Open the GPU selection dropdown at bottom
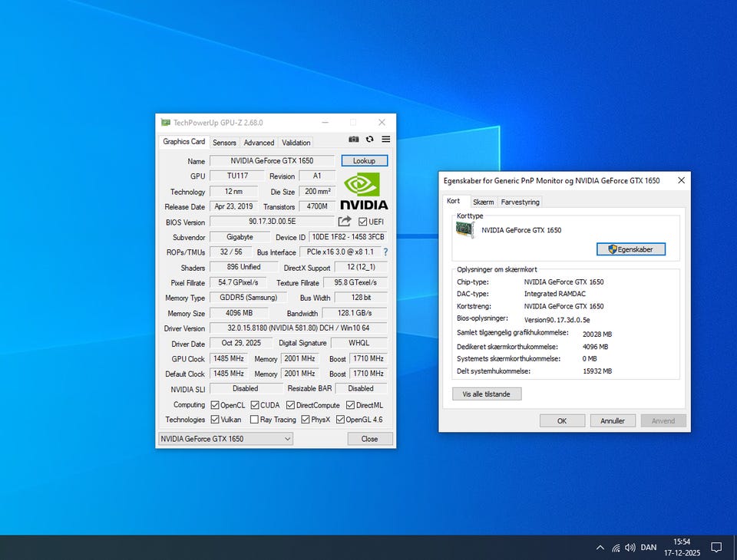The width and height of the screenshot is (737, 560). [225, 439]
